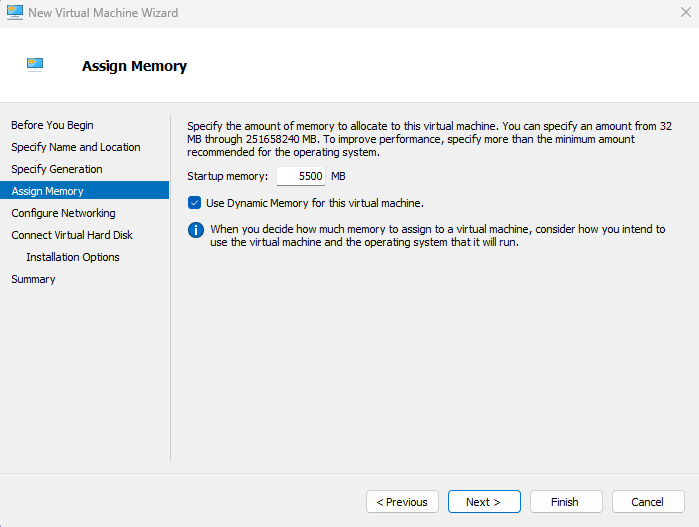Click the blue information icon
This screenshot has height=527, width=699.
pos(196,230)
